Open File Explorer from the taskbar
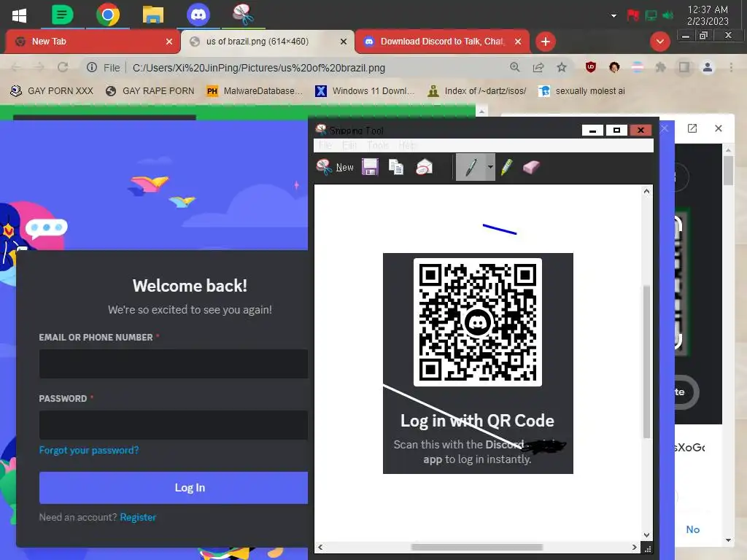This screenshot has height=560, width=747. (x=153, y=15)
